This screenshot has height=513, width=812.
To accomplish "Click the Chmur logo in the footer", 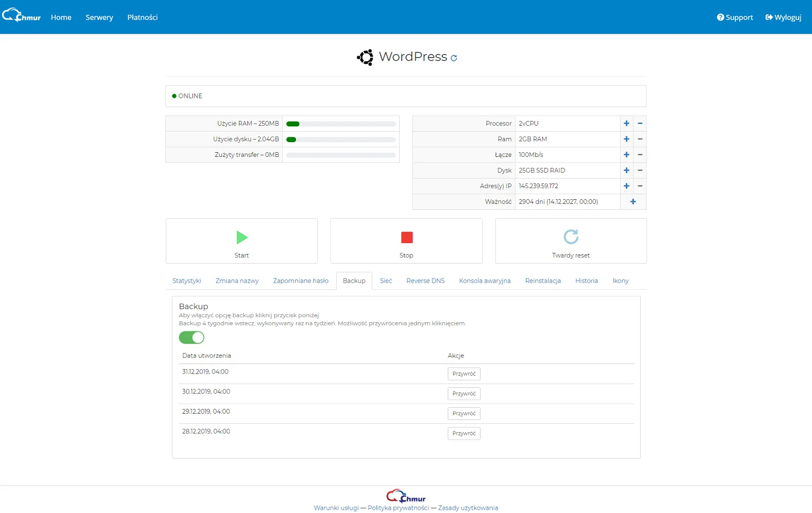I will pyautogui.click(x=406, y=496).
